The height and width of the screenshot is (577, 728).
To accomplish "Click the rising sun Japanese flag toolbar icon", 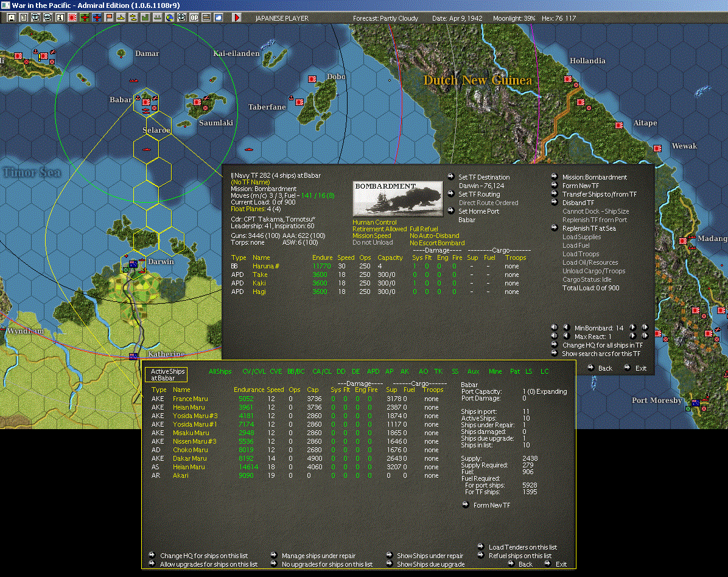I will pyautogui.click(x=72, y=18).
